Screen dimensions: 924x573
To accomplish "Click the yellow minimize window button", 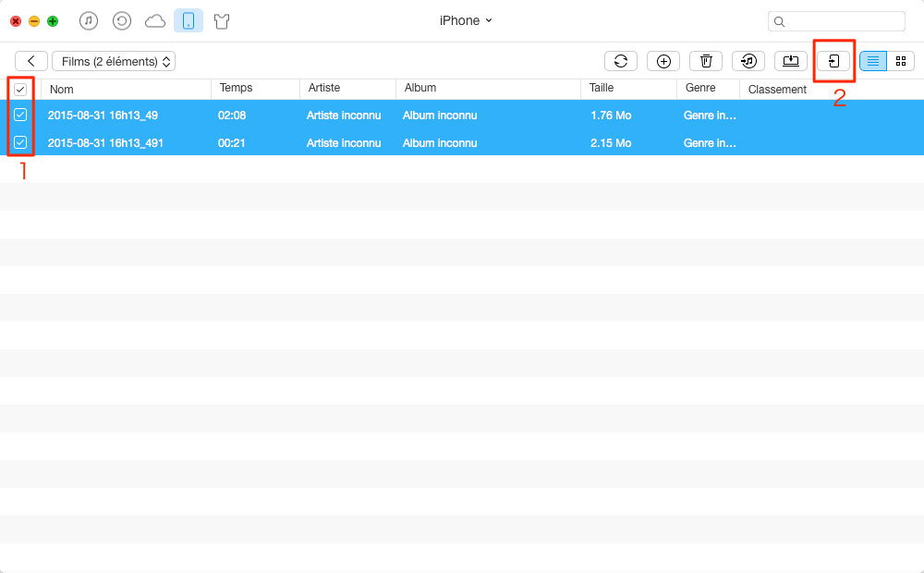I will click(34, 22).
